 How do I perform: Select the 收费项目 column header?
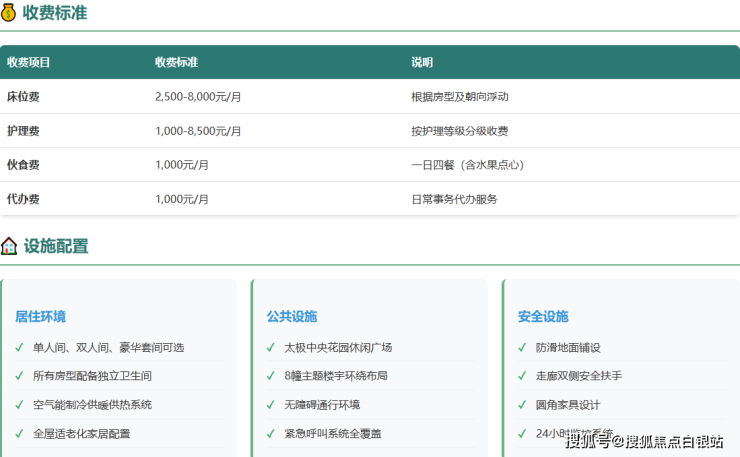click(x=29, y=62)
